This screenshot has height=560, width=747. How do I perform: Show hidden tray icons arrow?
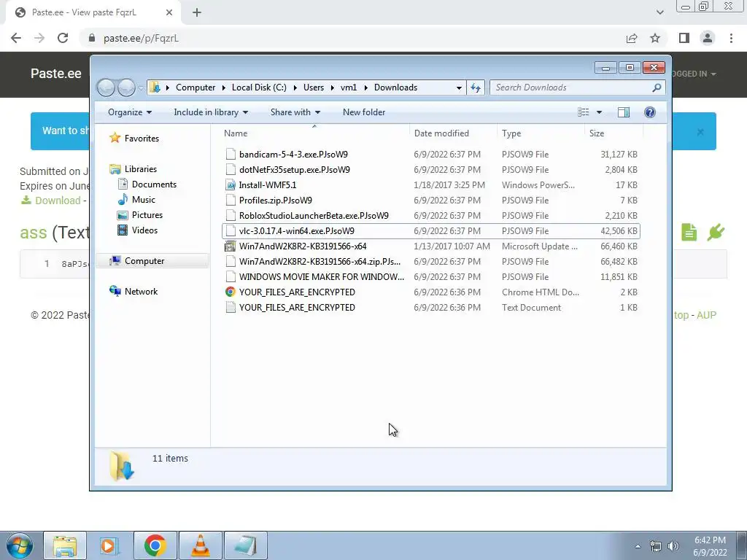638,546
